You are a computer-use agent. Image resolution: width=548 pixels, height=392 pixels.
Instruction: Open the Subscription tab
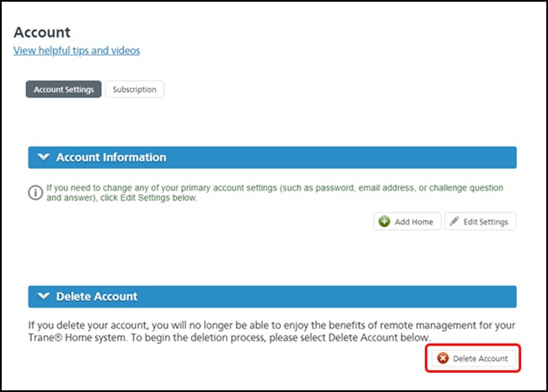pyautogui.click(x=134, y=89)
